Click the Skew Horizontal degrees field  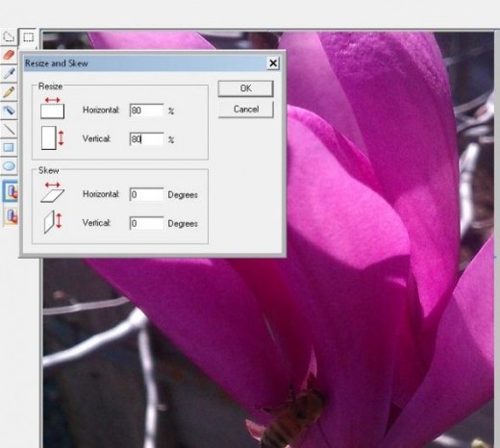[x=147, y=194]
